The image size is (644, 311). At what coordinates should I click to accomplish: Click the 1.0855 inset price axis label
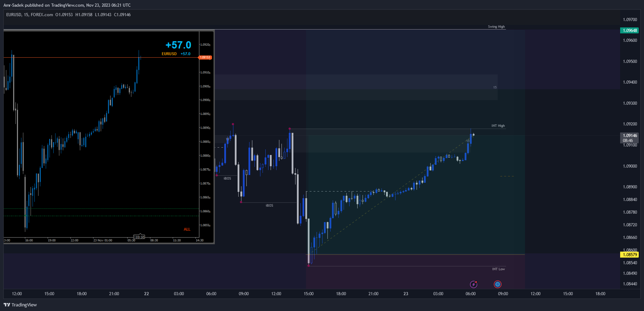pyautogui.click(x=205, y=225)
